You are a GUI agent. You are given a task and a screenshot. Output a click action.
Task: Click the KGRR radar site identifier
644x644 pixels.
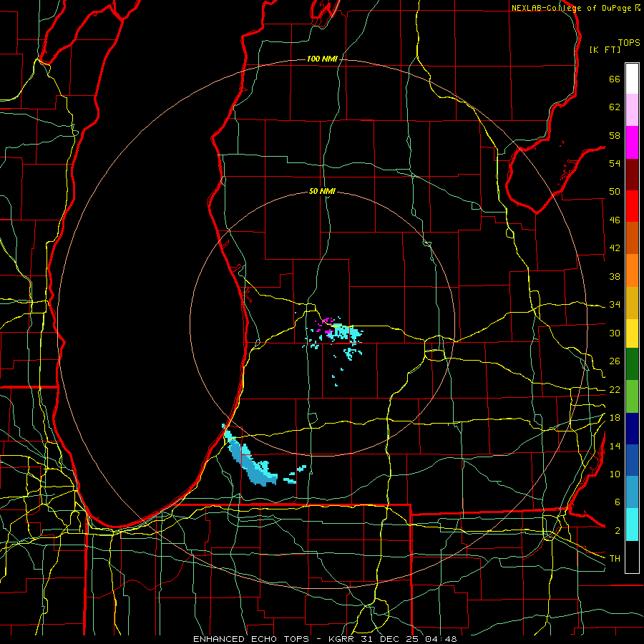[343, 639]
